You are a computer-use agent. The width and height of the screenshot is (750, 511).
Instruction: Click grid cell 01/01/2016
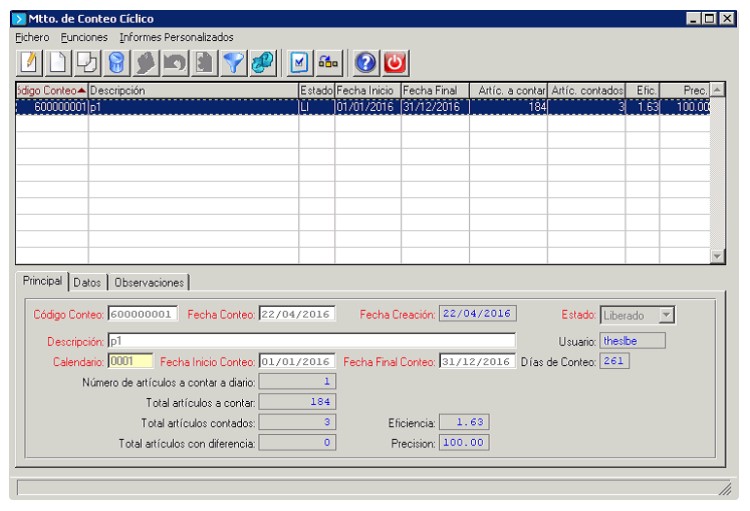point(367,107)
